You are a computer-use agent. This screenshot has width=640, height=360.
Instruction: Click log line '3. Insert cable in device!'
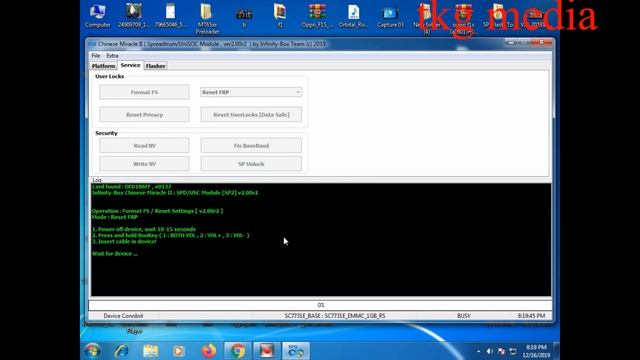pos(124,242)
